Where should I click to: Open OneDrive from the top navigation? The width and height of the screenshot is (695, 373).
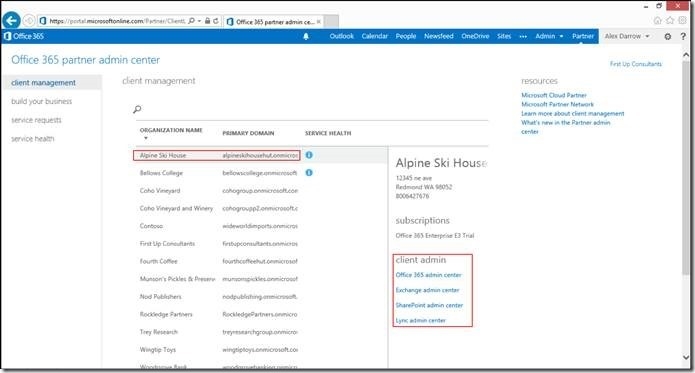click(x=475, y=36)
